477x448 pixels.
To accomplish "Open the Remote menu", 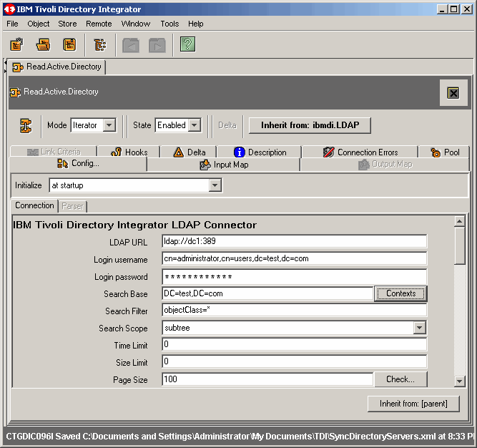I will (99, 24).
